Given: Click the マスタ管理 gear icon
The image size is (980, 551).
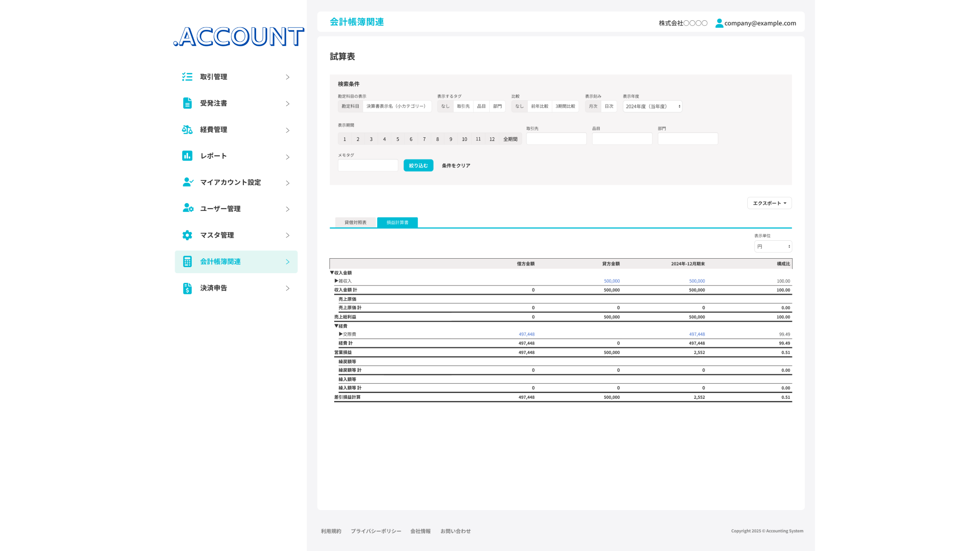Looking at the screenshot, I should point(187,235).
